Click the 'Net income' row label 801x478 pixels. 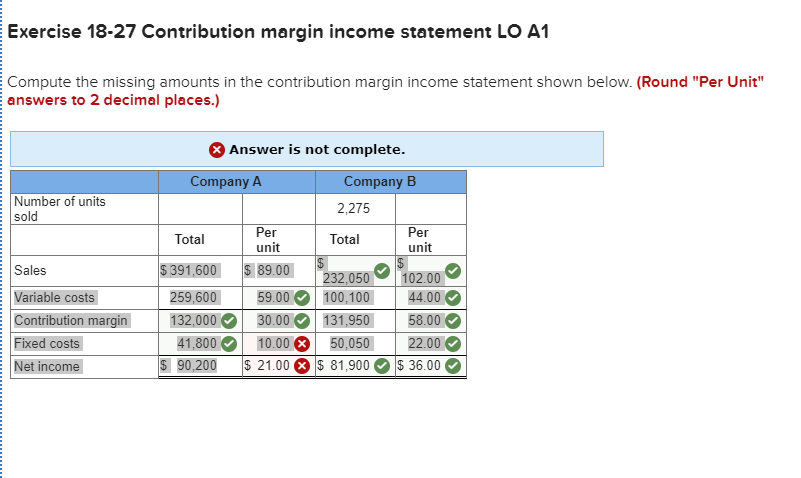point(47,367)
